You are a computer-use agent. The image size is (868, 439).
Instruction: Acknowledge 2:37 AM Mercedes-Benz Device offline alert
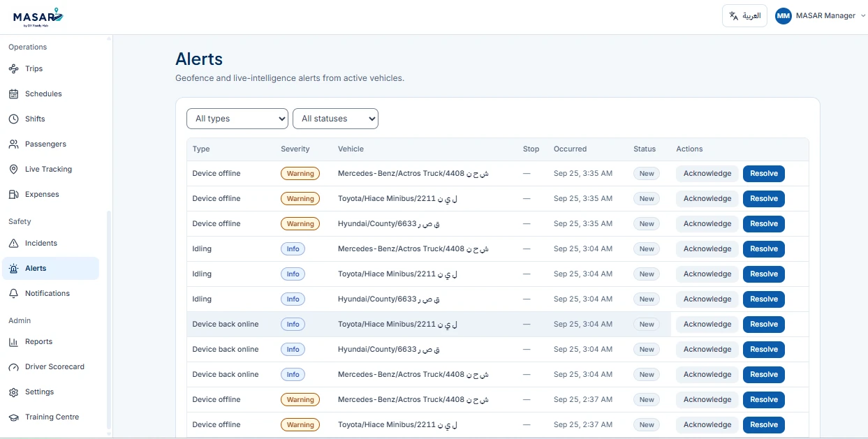(x=707, y=400)
